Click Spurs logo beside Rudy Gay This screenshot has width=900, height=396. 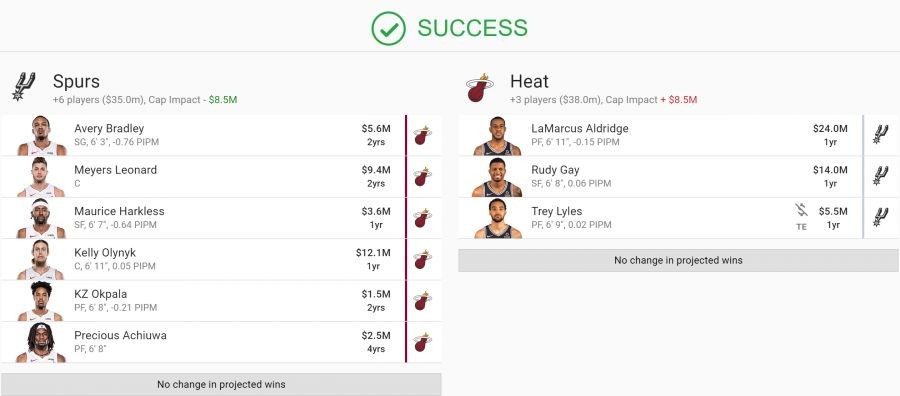coord(880,176)
